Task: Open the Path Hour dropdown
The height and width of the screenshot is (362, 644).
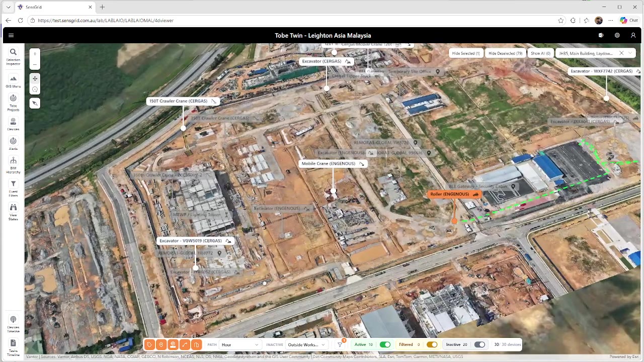Action: [x=240, y=344]
